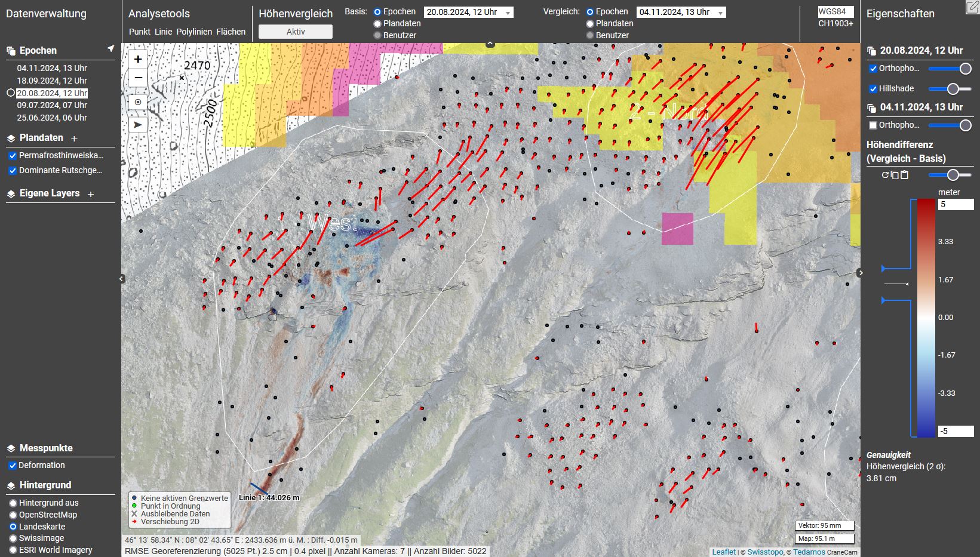Collapse the left Datenverwaltung panel arrow

(121, 279)
